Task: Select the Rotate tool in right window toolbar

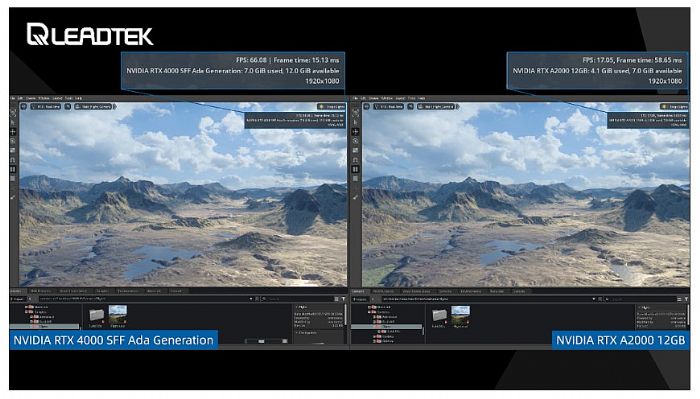Action: (355, 141)
